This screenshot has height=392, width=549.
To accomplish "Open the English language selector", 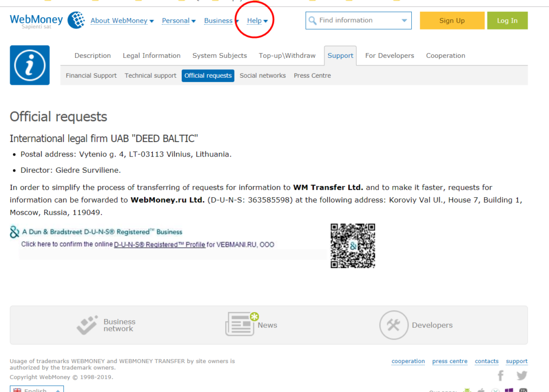I will pyautogui.click(x=36, y=390).
